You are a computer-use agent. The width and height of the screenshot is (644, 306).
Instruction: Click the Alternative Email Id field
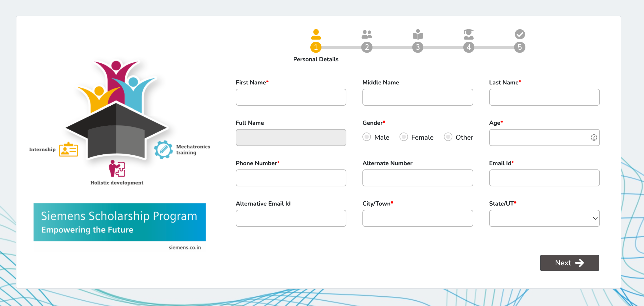tap(291, 218)
